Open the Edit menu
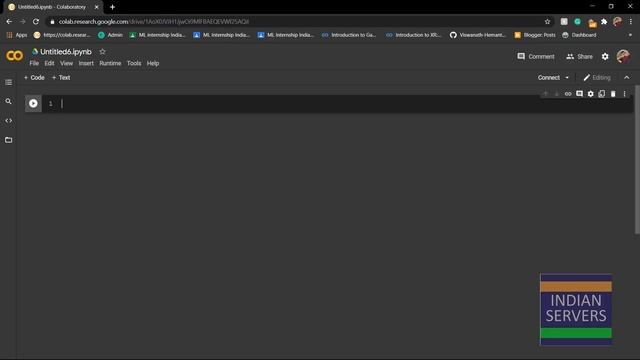Viewport: 640px width, 360px height. tap(49, 63)
